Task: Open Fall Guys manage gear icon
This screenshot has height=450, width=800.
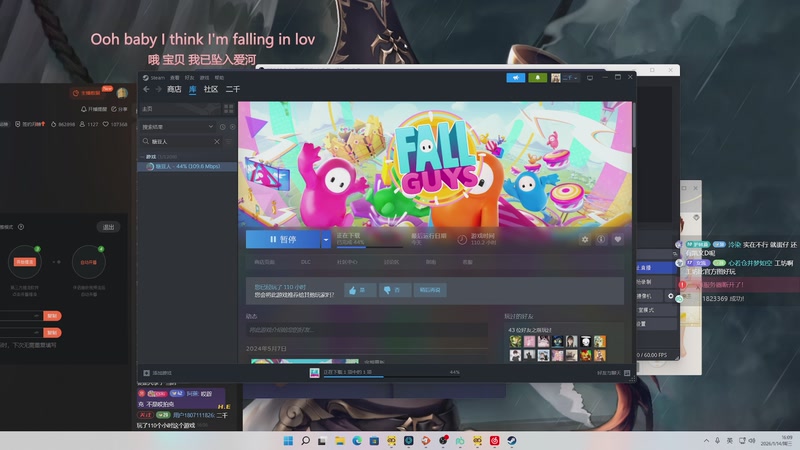Action: point(585,239)
